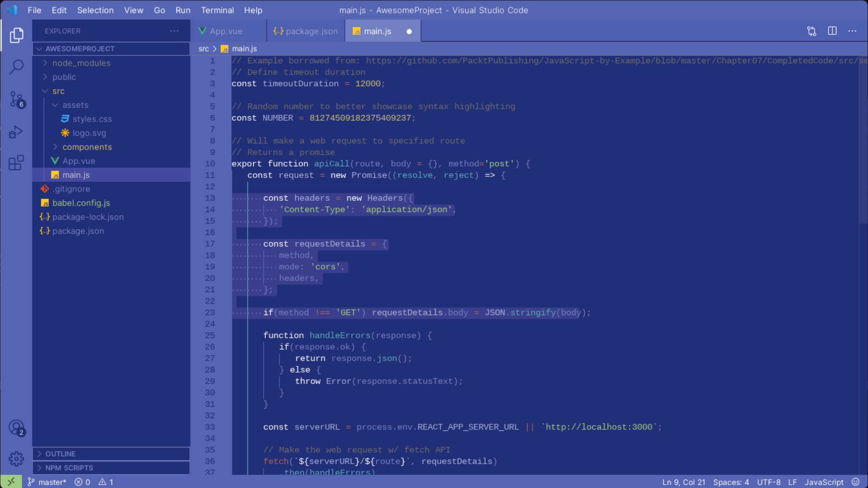The image size is (868, 488).
Task: Open the Terminal menu
Action: click(217, 10)
